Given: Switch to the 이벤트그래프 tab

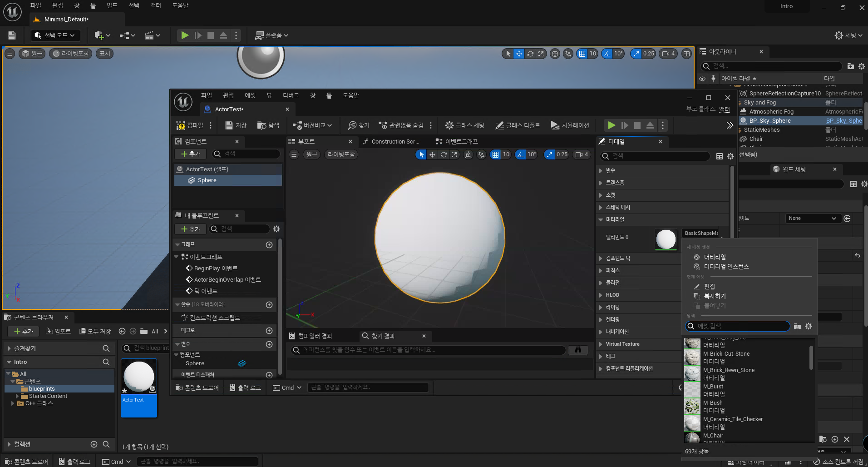Looking at the screenshot, I should (x=456, y=142).
